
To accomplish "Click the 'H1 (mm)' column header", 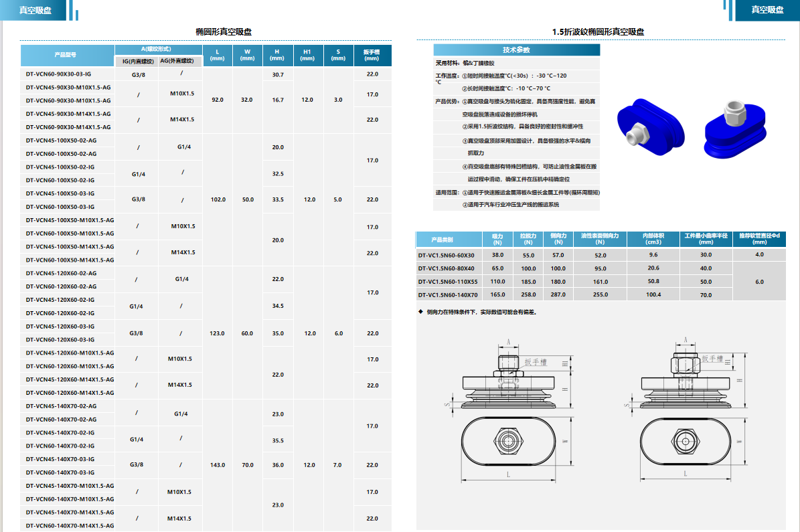I will pos(308,55).
